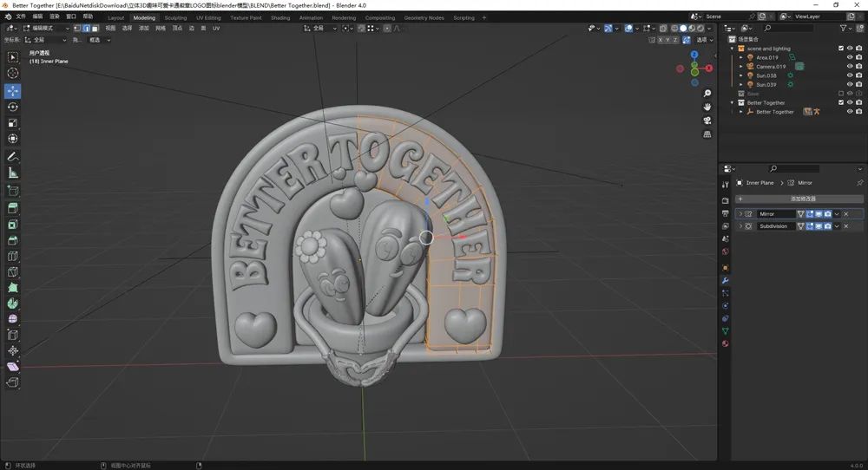This screenshot has height=470, width=868.
Task: Select the Cursor tool in left toolbar
Action: tap(13, 73)
